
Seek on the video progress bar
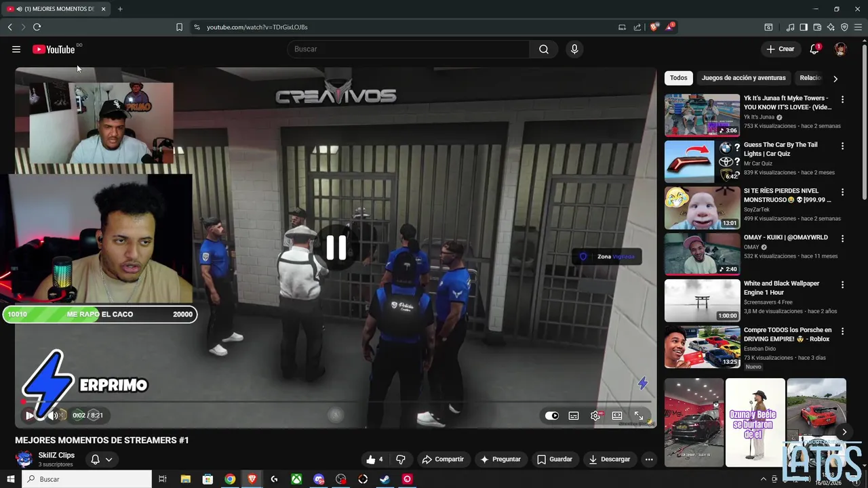336,402
